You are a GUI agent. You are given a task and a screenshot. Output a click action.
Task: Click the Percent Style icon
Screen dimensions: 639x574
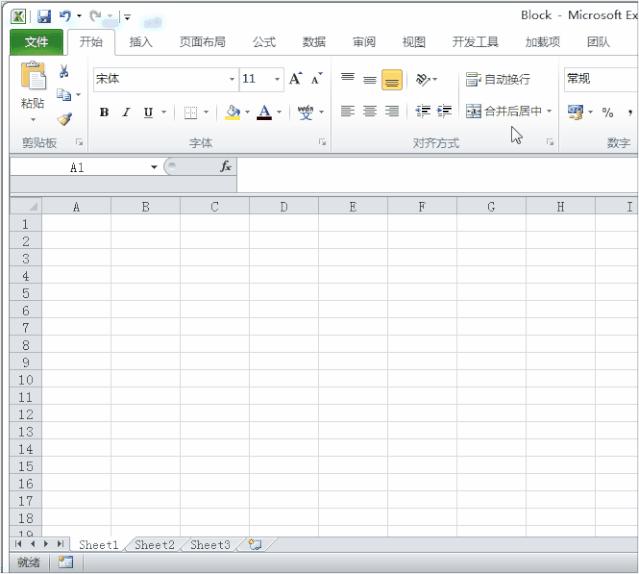pos(607,112)
